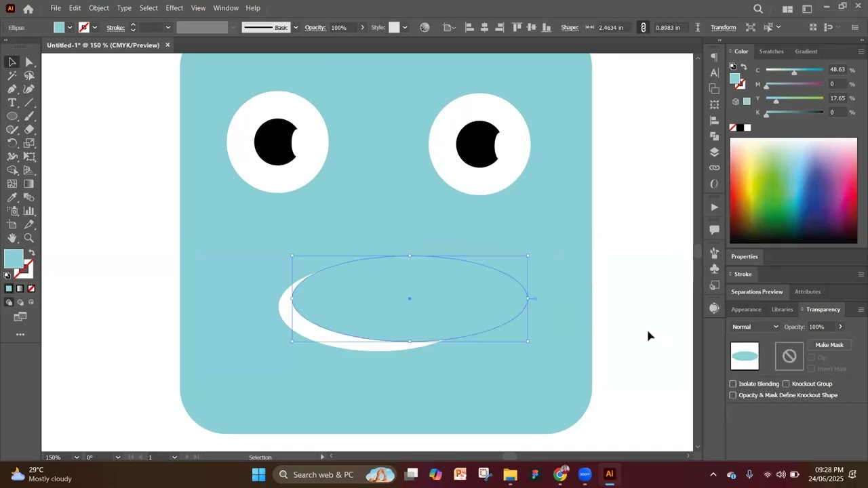Switch to the Attributes tab

tap(808, 291)
